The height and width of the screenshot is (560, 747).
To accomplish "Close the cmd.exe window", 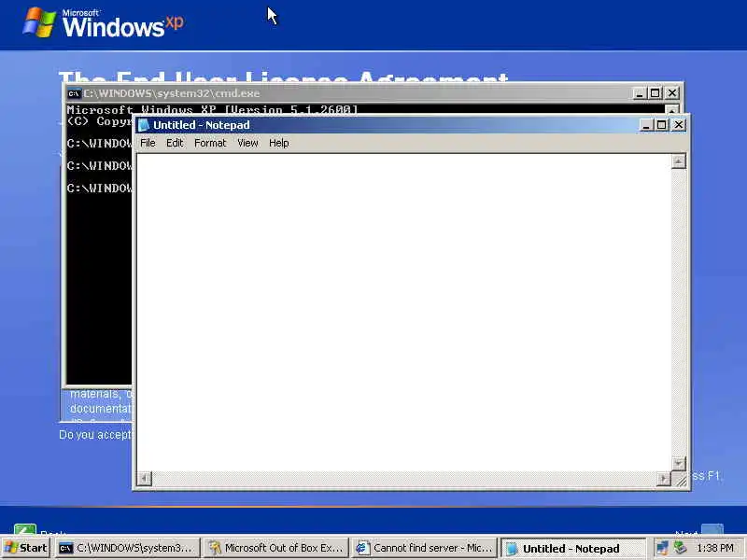I will [x=671, y=93].
